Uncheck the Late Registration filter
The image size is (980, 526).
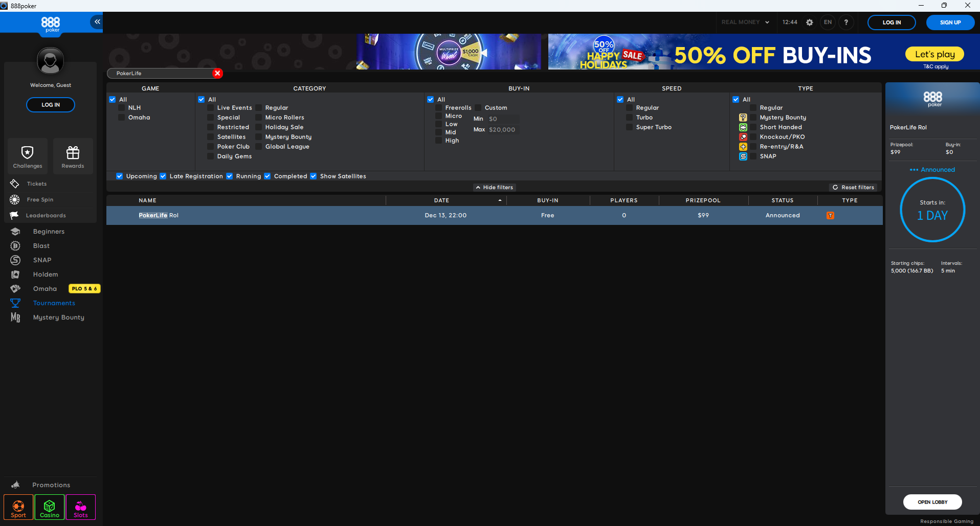coord(163,176)
